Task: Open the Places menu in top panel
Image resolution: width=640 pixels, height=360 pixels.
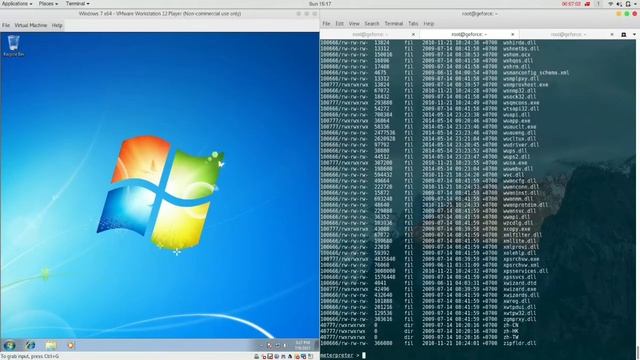Action: coord(48,4)
